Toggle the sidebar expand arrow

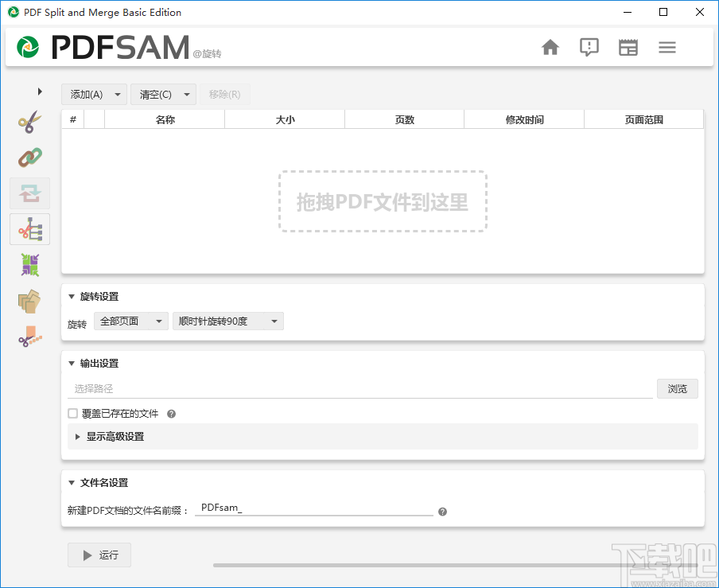(x=41, y=92)
